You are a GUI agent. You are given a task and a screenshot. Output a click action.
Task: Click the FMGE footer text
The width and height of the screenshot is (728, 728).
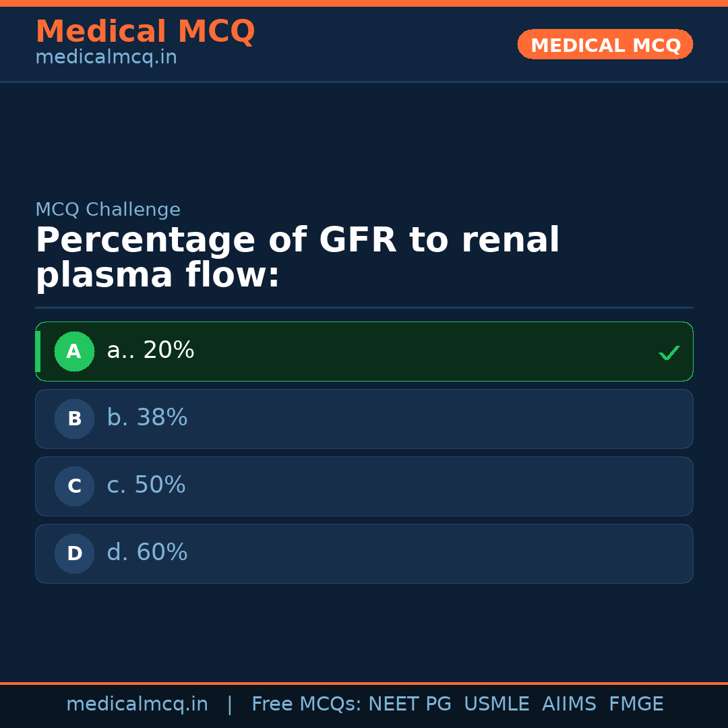click(636, 704)
